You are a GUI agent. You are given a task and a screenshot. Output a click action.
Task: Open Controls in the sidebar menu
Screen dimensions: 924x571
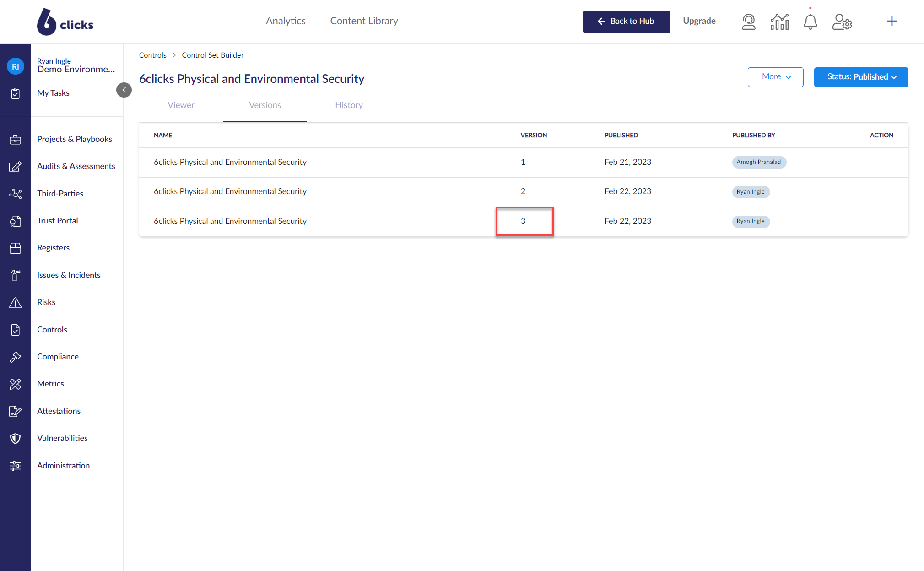point(52,330)
